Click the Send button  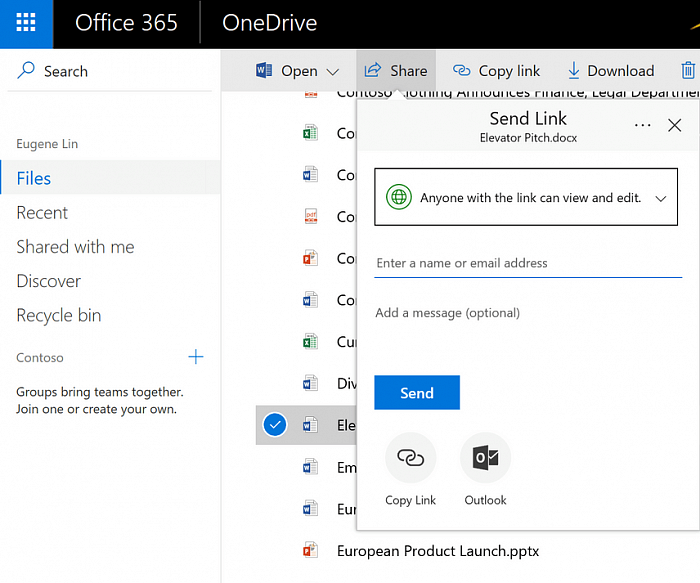point(417,392)
